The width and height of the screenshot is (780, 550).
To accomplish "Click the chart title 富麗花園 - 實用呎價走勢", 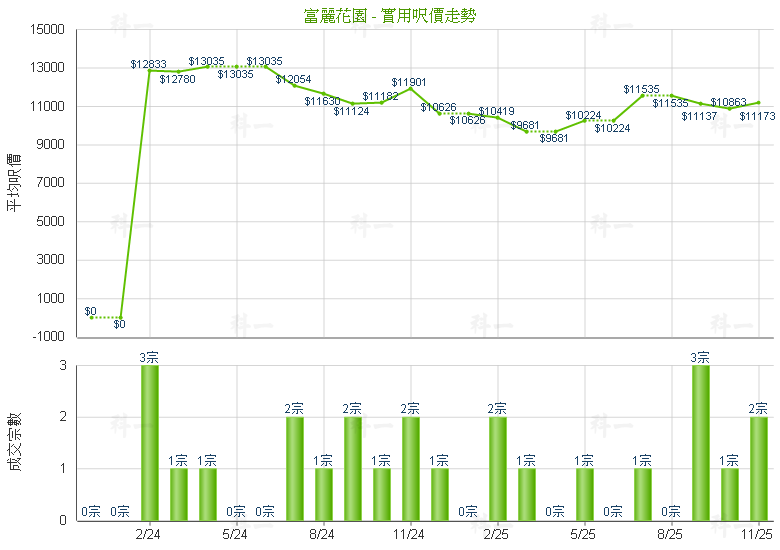I will [390, 15].
